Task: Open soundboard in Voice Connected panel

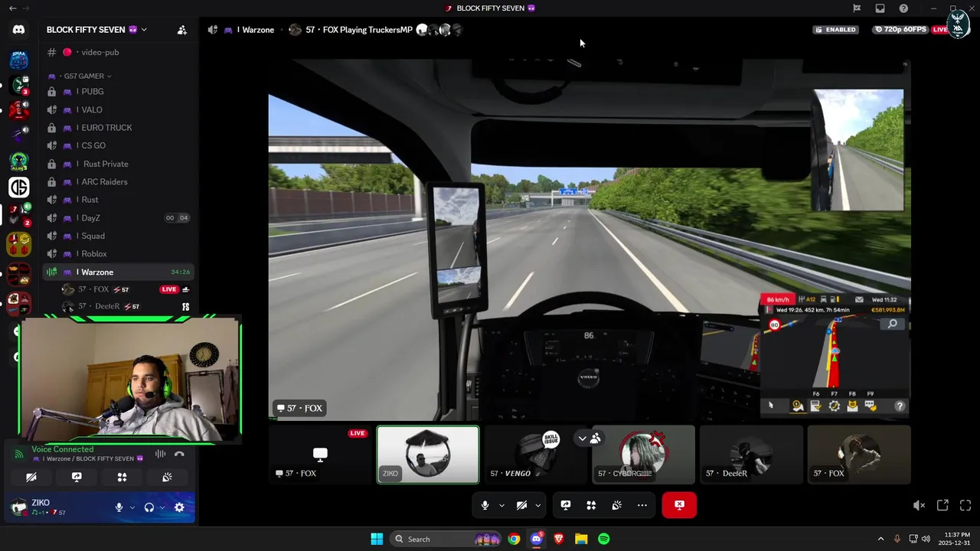Action: pyautogui.click(x=167, y=477)
